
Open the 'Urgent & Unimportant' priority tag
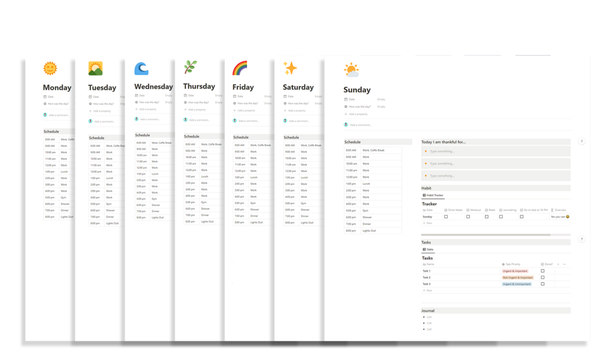[517, 284]
